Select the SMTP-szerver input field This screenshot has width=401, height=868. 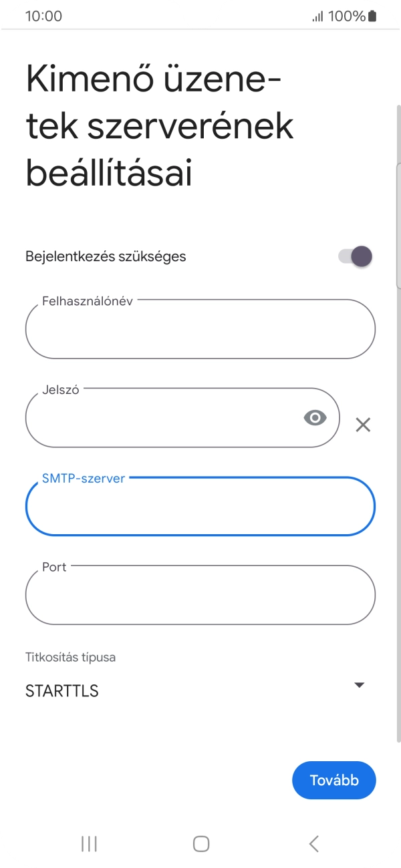click(x=200, y=506)
